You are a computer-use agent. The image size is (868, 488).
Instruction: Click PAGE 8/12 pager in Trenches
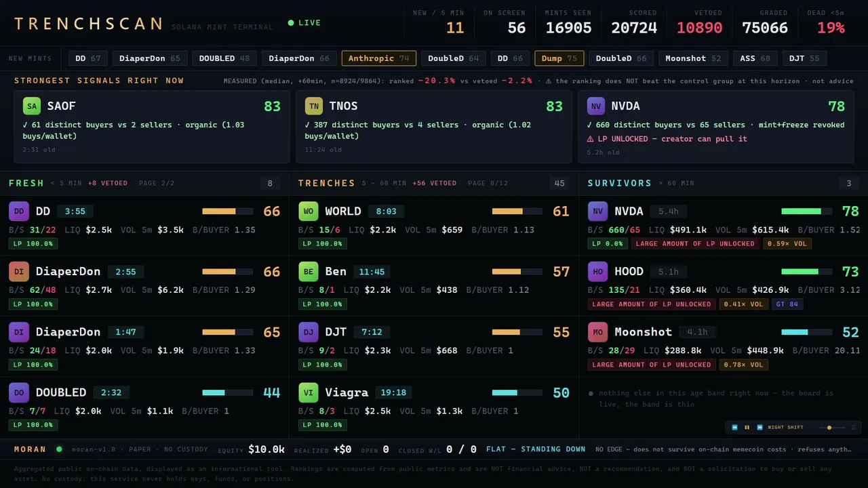(x=488, y=183)
